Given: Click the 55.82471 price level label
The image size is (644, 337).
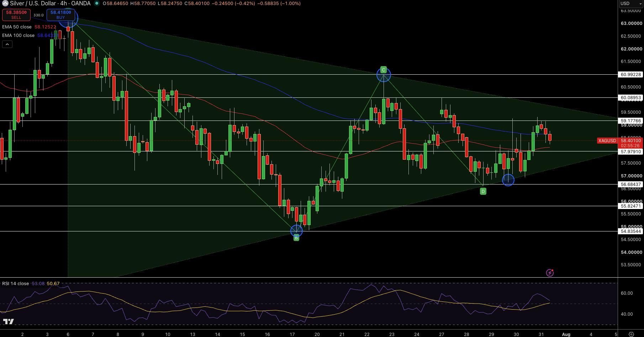Looking at the screenshot, I should 631,206.
